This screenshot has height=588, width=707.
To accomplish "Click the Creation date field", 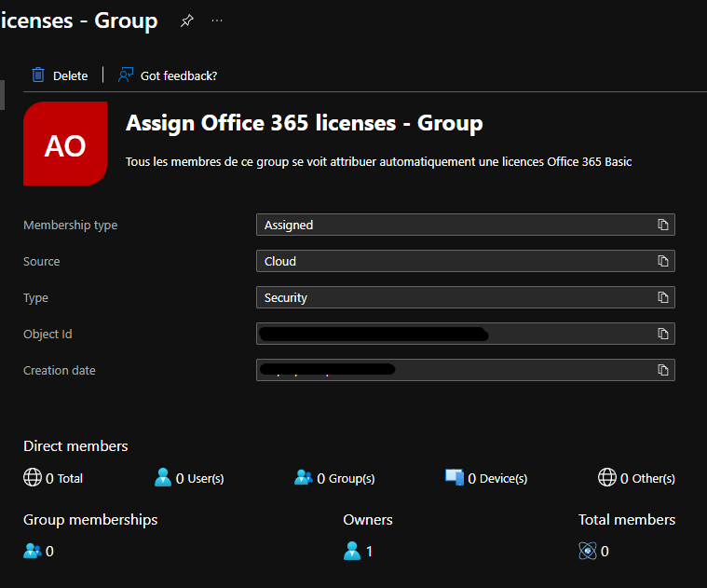I will click(466, 370).
